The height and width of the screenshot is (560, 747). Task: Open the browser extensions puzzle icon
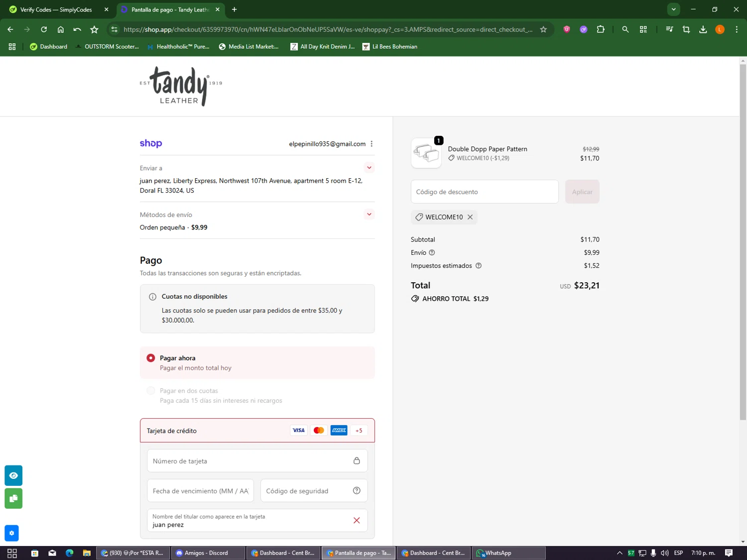pos(601,29)
